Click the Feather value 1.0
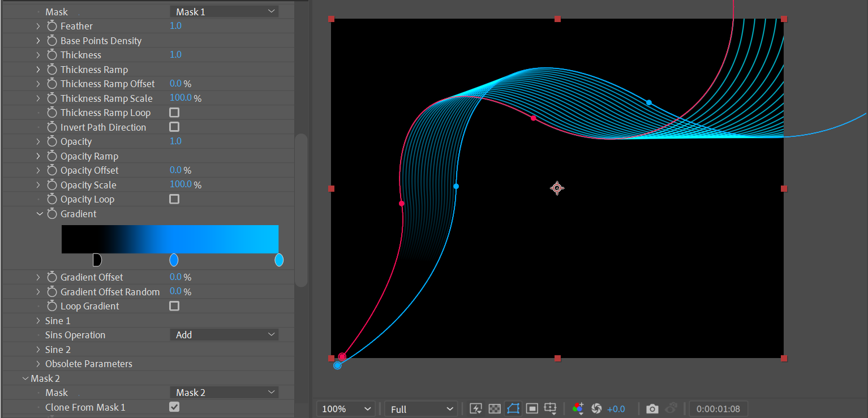Viewport: 868px width, 418px height. click(176, 26)
